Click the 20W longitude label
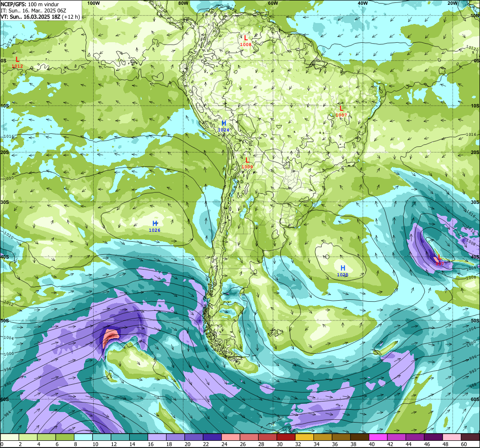The height and width of the screenshot is (448, 480). click(453, 3)
